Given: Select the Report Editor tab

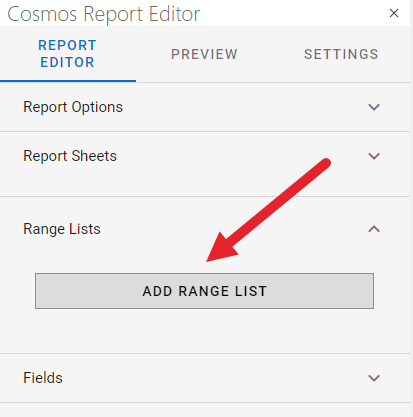Looking at the screenshot, I should (68, 54).
